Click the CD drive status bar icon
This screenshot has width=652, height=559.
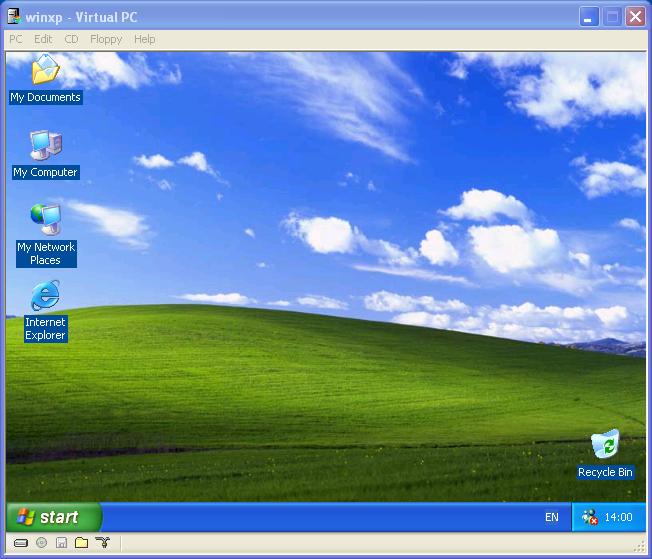[x=41, y=542]
